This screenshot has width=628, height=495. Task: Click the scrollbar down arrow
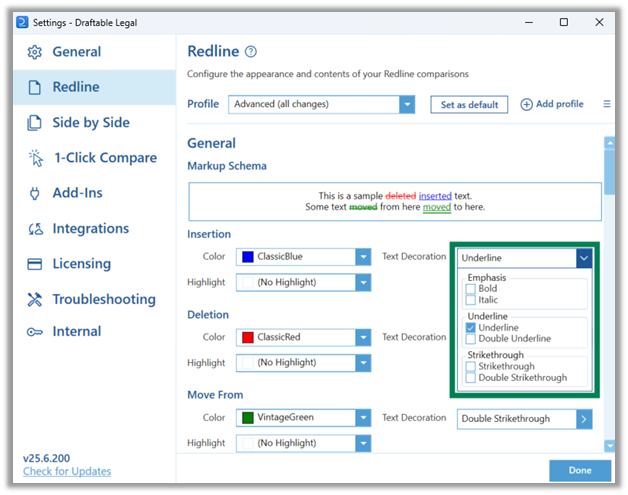point(610,446)
